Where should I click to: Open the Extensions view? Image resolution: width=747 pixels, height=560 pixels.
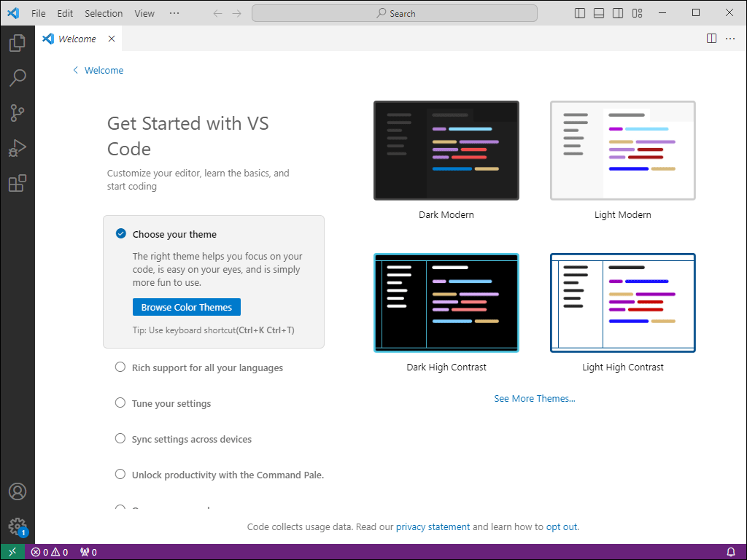(18, 183)
